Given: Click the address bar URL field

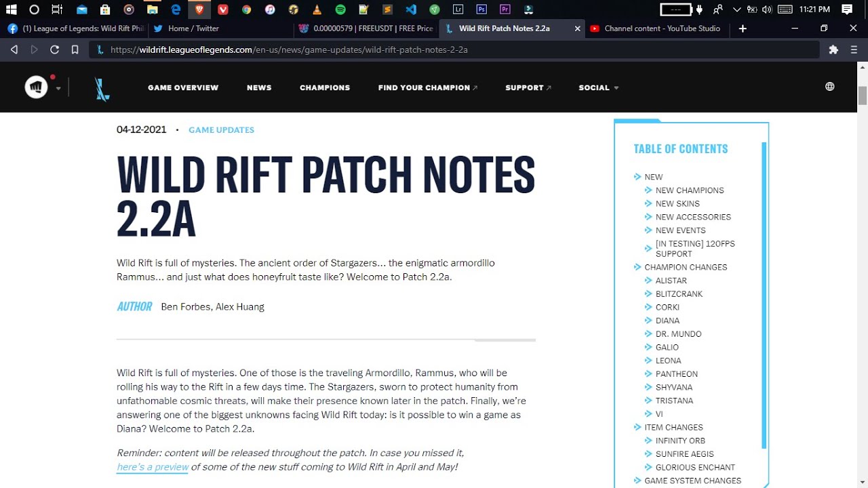Looking at the screenshot, I should (x=454, y=49).
